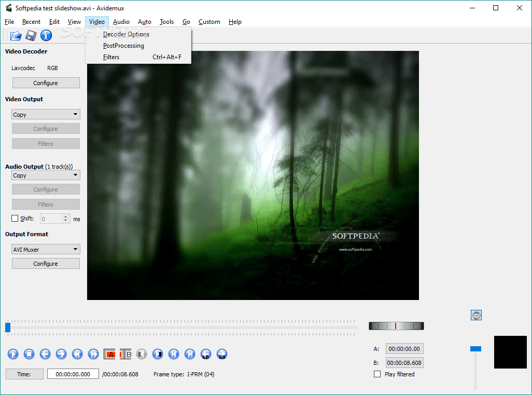Enable the Play filtered checkbox
This screenshot has width=532, height=395.
click(x=377, y=374)
